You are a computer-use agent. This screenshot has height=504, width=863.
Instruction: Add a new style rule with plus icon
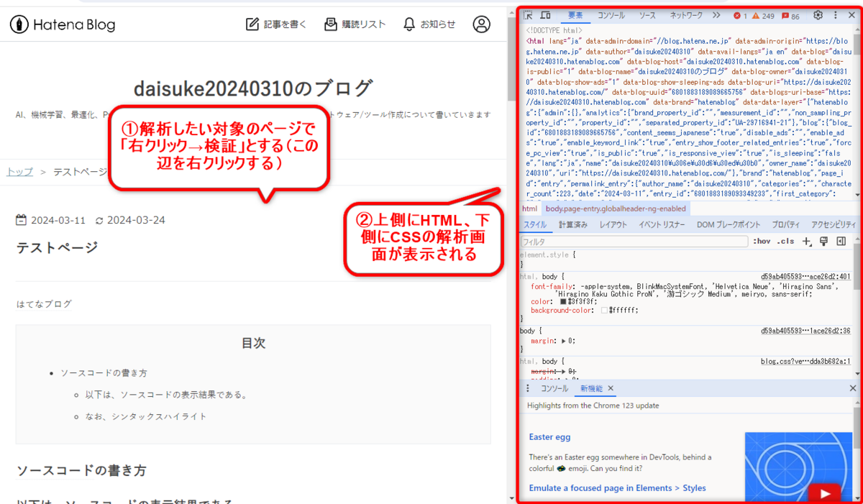coord(807,242)
